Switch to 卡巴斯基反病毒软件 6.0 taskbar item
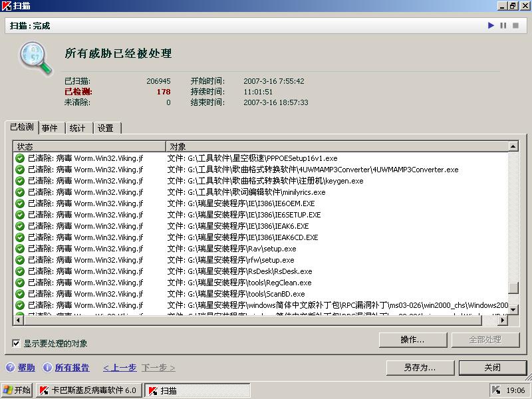The height and width of the screenshot is (399, 532). (89, 390)
